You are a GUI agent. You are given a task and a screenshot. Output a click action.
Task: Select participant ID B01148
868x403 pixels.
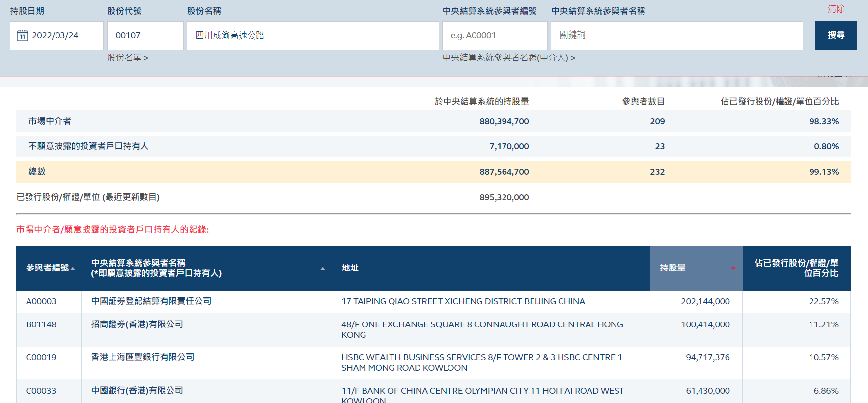click(x=41, y=324)
